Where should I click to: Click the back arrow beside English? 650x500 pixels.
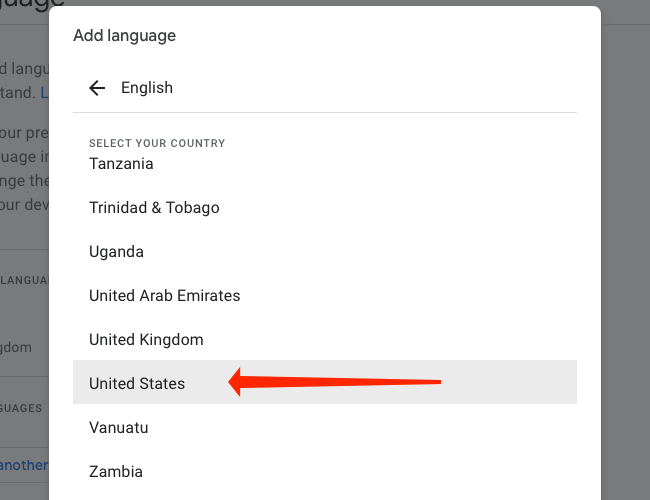97,88
